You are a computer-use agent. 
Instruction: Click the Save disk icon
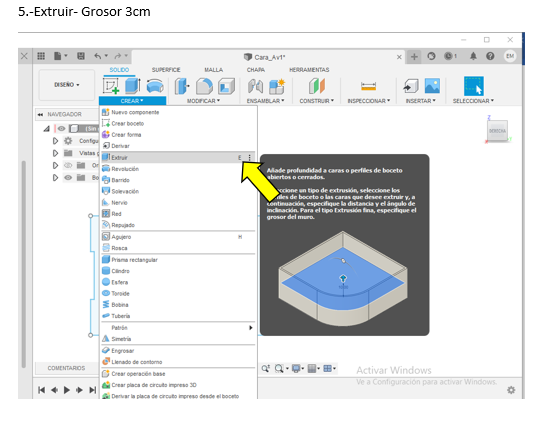pyautogui.click(x=81, y=56)
